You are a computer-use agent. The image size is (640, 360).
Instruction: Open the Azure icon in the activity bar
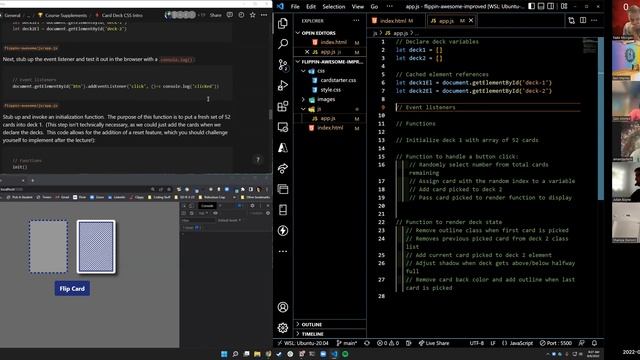(x=283, y=148)
